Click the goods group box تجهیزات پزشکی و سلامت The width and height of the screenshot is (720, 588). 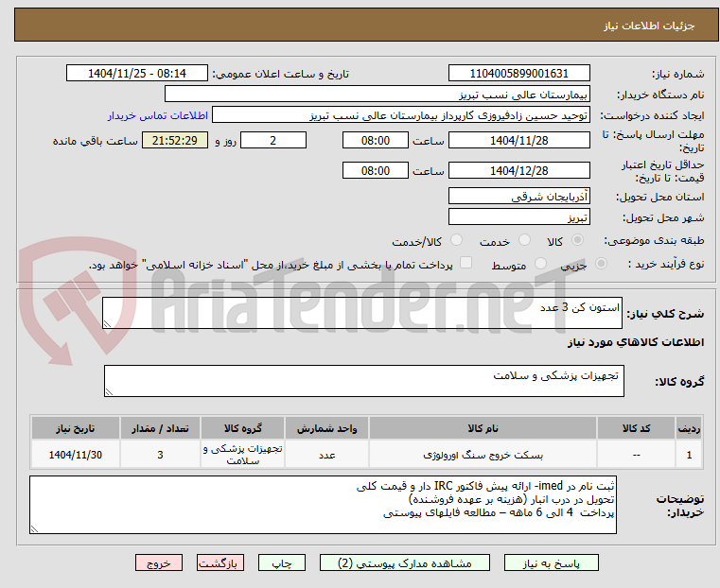[363, 381]
